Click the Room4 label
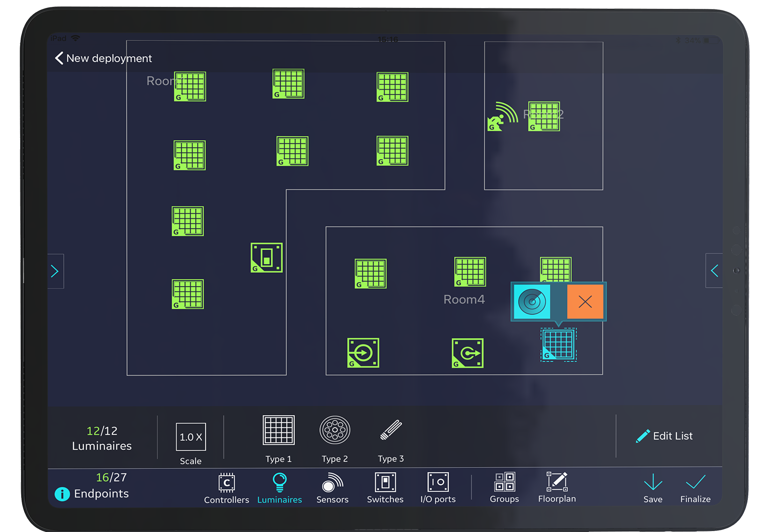 pos(464,299)
